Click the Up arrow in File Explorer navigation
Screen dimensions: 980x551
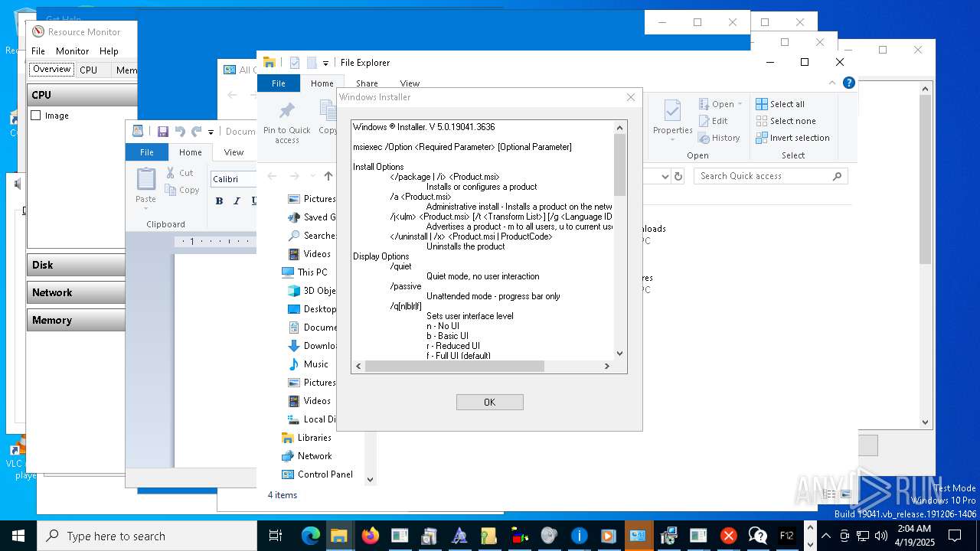click(x=328, y=176)
